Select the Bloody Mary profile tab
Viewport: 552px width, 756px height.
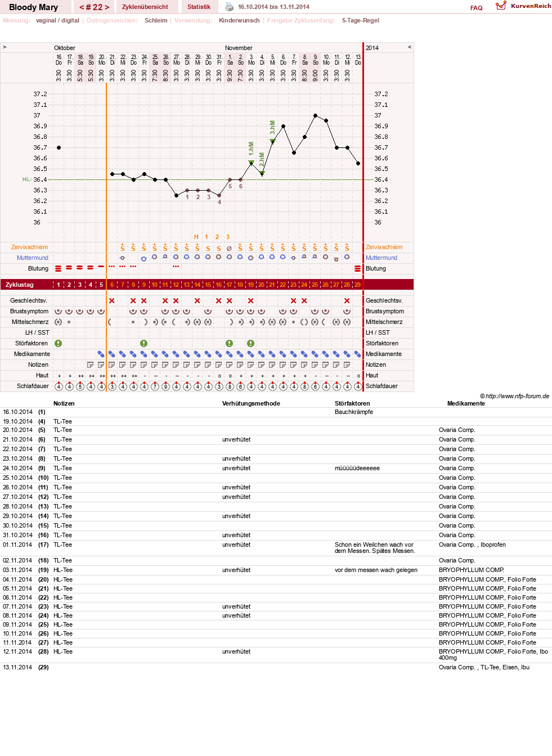[x=34, y=7]
